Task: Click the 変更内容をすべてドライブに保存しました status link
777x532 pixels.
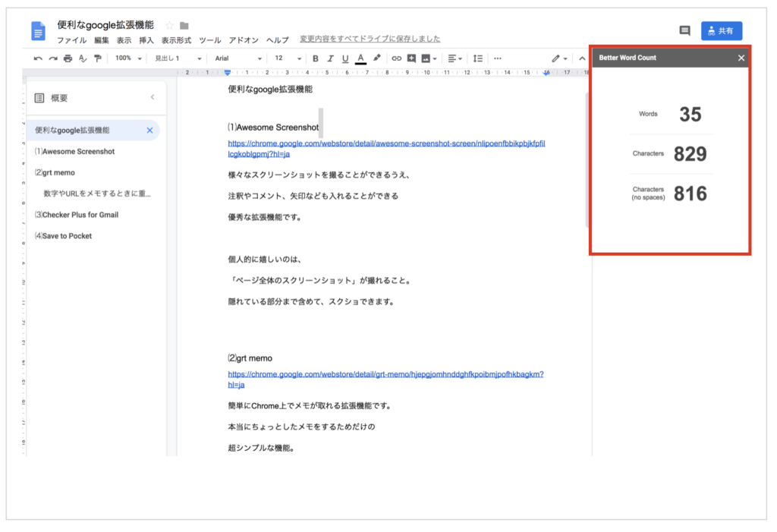Action: (370, 39)
